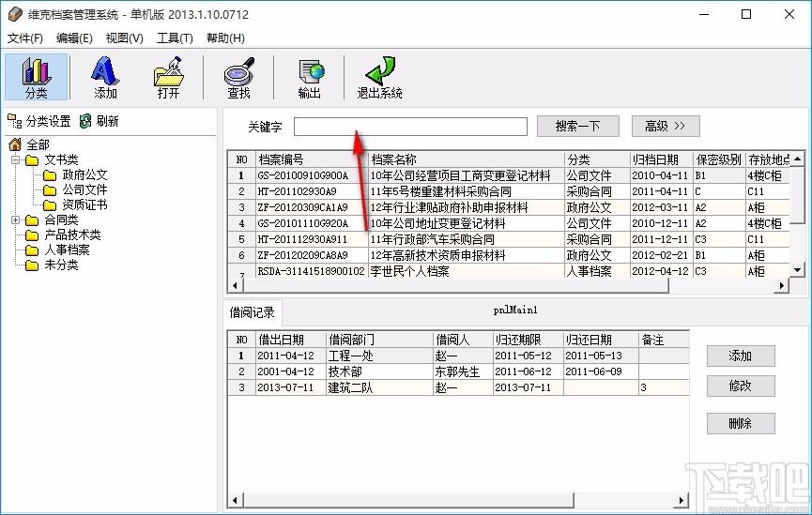Screen dimensions: 812x515
Task: Focus the 关键字 search input field
Action: pyautogui.click(x=410, y=127)
